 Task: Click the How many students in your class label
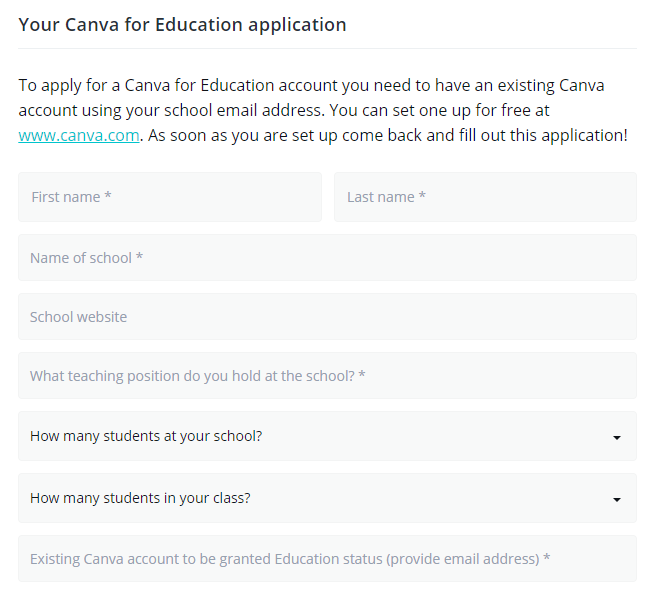pyautogui.click(x=140, y=498)
